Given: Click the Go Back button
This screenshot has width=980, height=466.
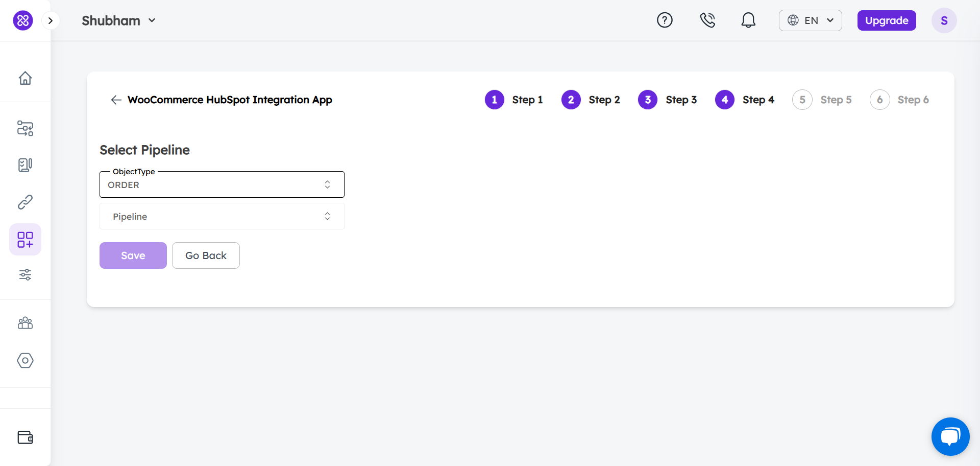Looking at the screenshot, I should point(206,255).
